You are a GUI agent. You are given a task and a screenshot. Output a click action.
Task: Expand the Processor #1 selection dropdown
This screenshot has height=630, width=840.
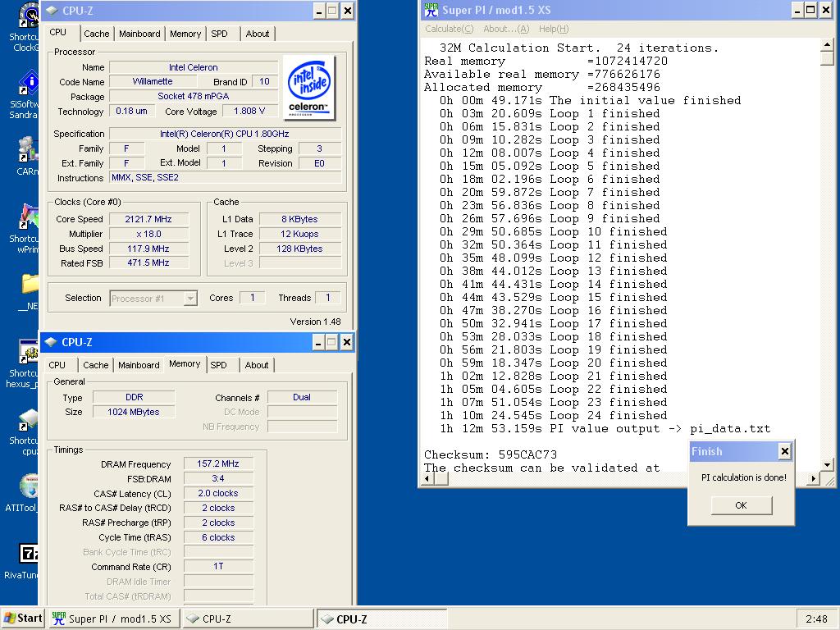(x=190, y=299)
